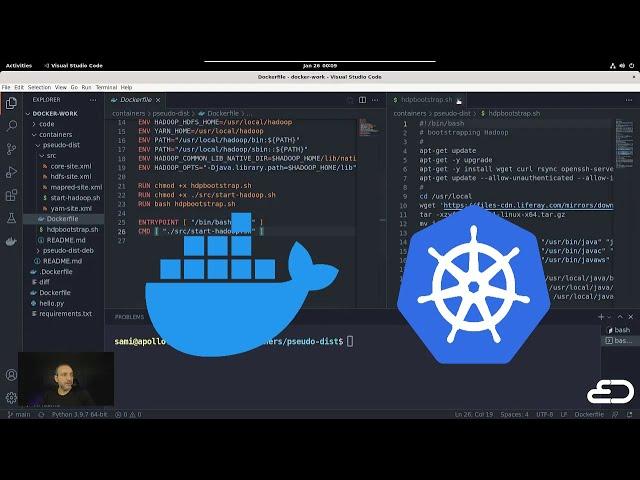This screenshot has height=480, width=640.
Task: Open hdfs-site.xml in explorer
Action: 71,177
